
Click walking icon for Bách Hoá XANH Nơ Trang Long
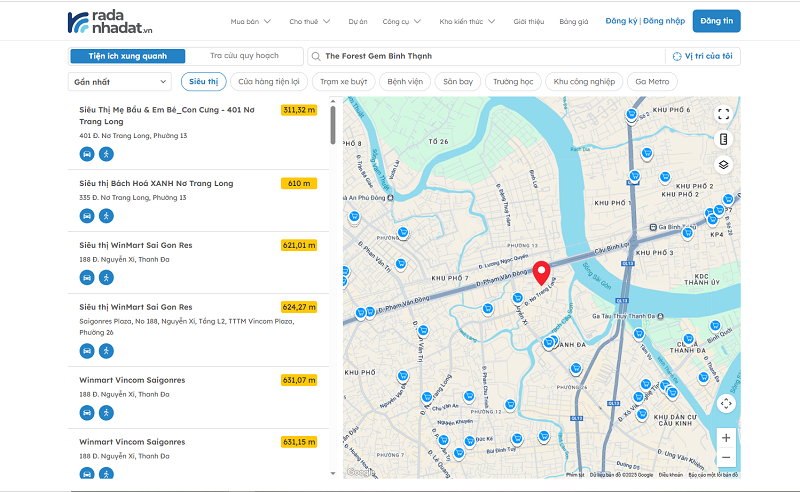click(x=106, y=216)
